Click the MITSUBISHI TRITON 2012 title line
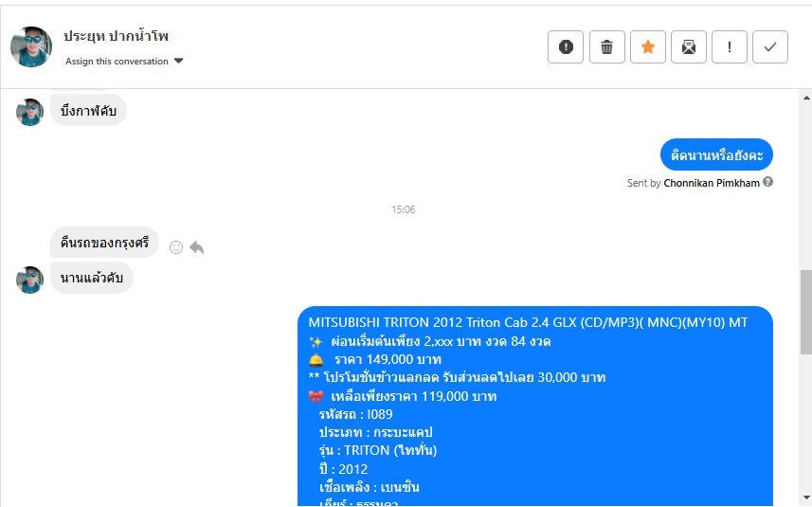Screen dimensions: 812x507 click(x=528, y=322)
